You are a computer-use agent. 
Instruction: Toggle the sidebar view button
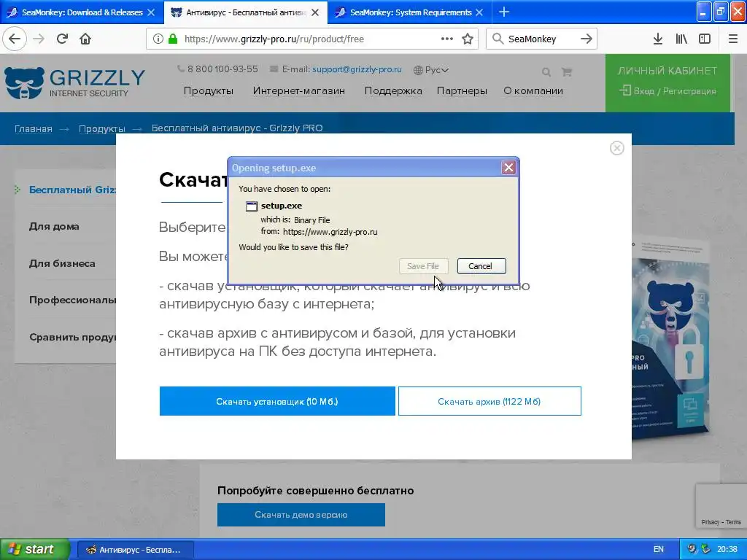tap(704, 39)
